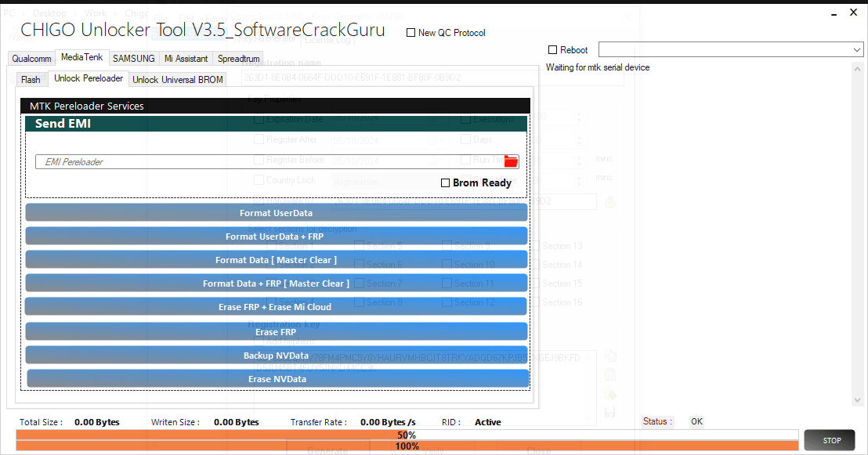
Task: Run the Erase NVData function
Action: coord(276,378)
